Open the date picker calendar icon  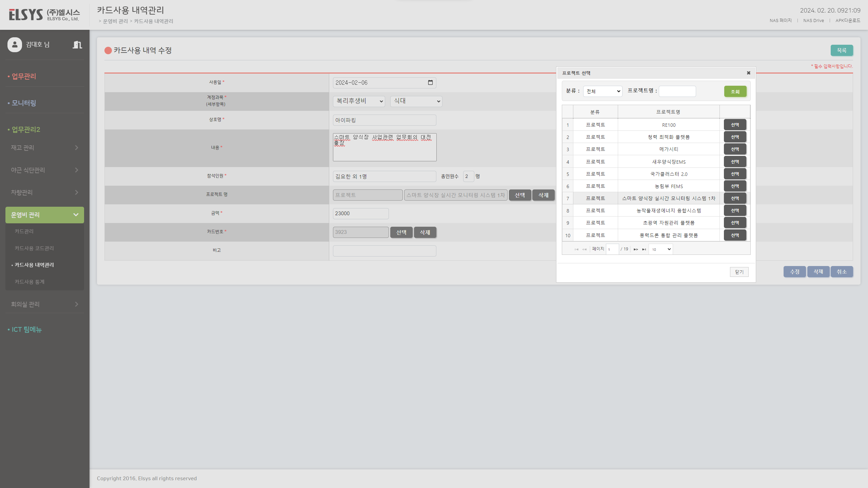point(430,82)
